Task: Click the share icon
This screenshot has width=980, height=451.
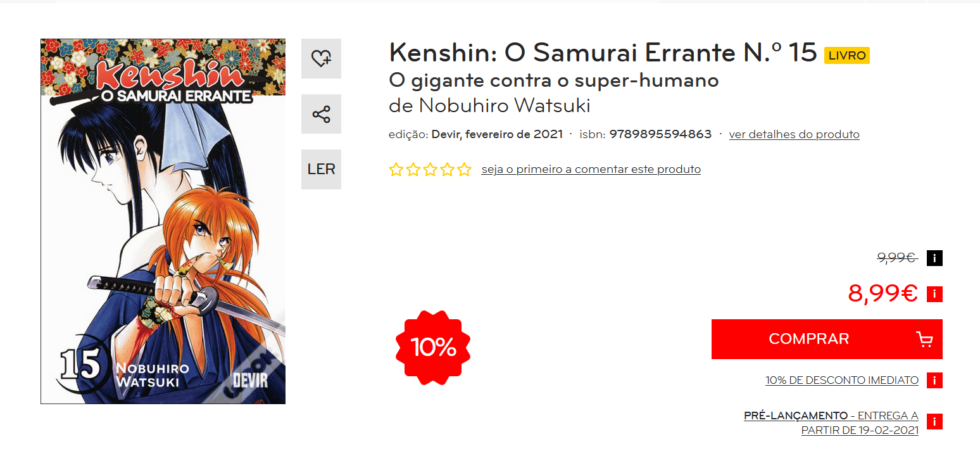Action: [321, 115]
